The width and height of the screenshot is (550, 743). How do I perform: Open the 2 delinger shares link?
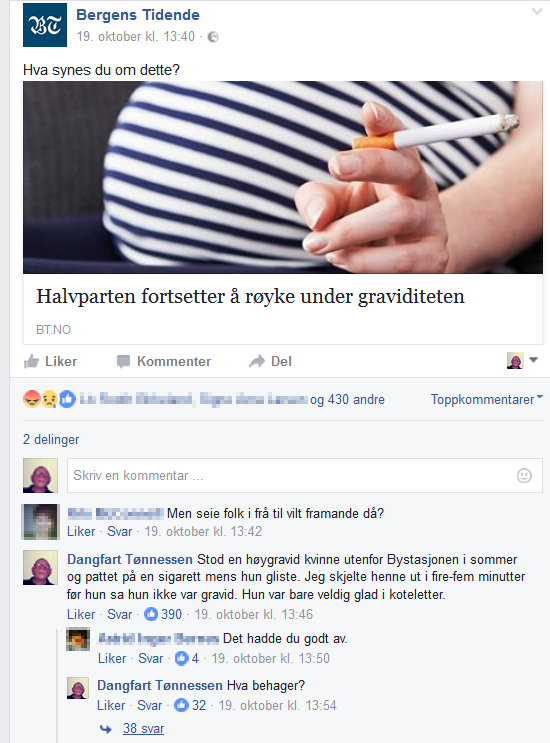51,439
